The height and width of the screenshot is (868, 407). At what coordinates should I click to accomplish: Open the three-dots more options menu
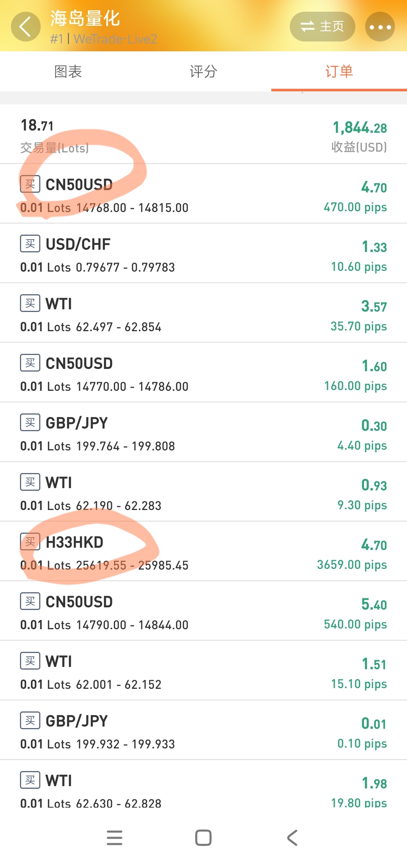click(380, 27)
